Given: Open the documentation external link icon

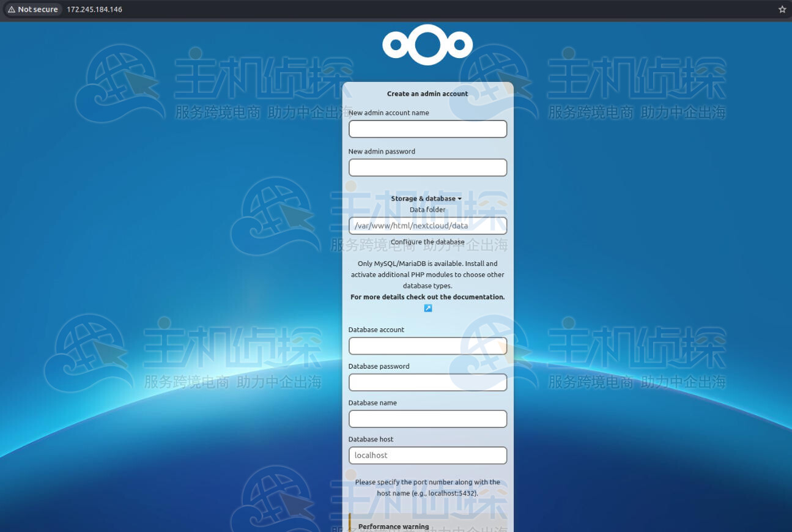Looking at the screenshot, I should coord(428,308).
